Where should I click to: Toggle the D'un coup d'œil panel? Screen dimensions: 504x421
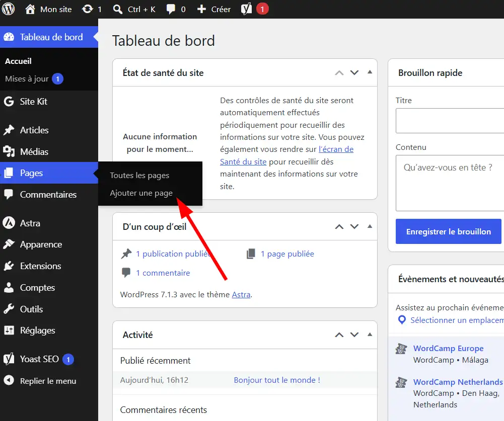(370, 226)
